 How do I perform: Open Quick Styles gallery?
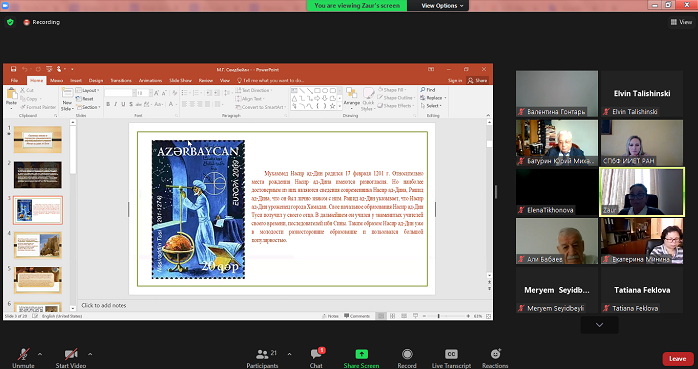(368, 98)
